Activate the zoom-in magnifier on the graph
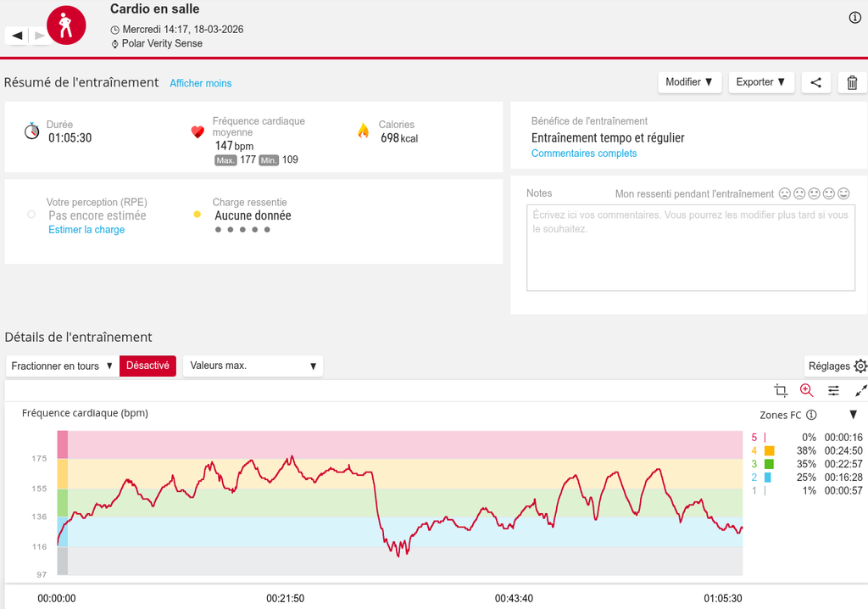Screen dimensions: 868x609 [806, 390]
